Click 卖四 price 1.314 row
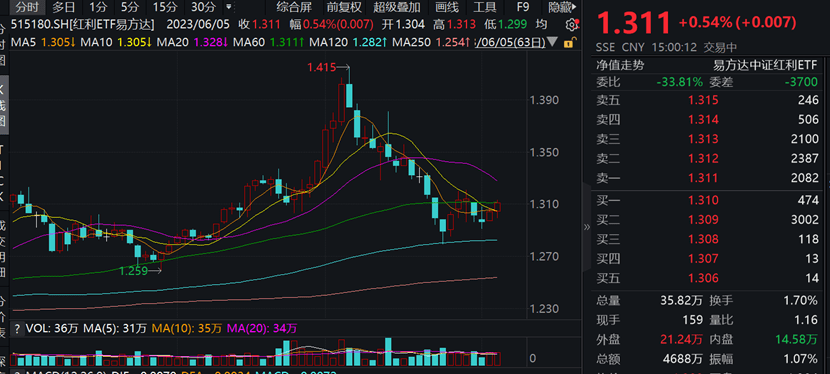The width and height of the screenshot is (830, 374). (x=707, y=120)
